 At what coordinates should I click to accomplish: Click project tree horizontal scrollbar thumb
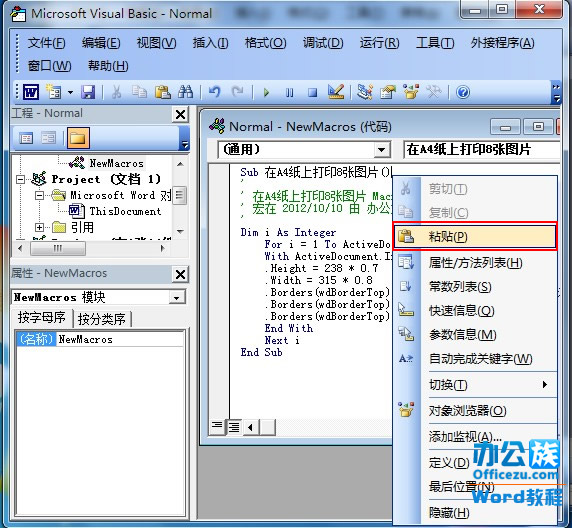click(x=58, y=249)
